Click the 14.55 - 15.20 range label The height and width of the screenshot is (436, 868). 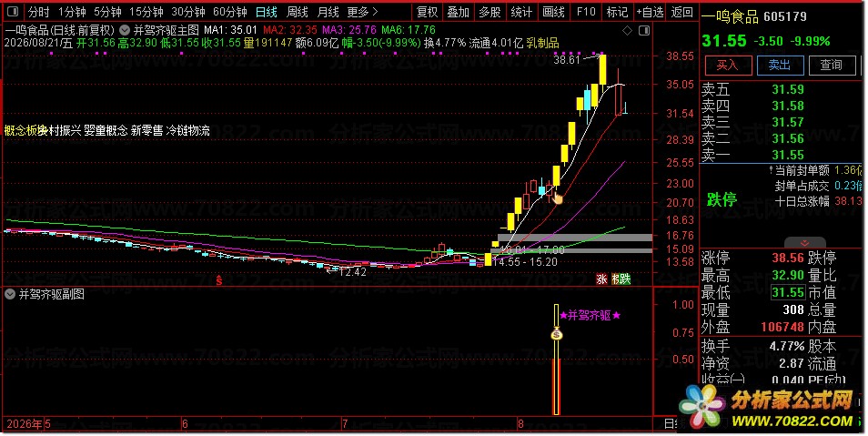pyautogui.click(x=525, y=262)
